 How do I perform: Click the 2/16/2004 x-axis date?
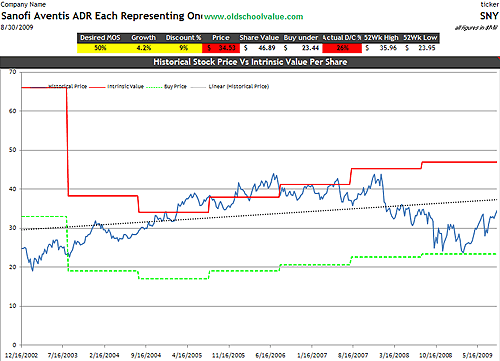pyautogui.click(x=104, y=355)
